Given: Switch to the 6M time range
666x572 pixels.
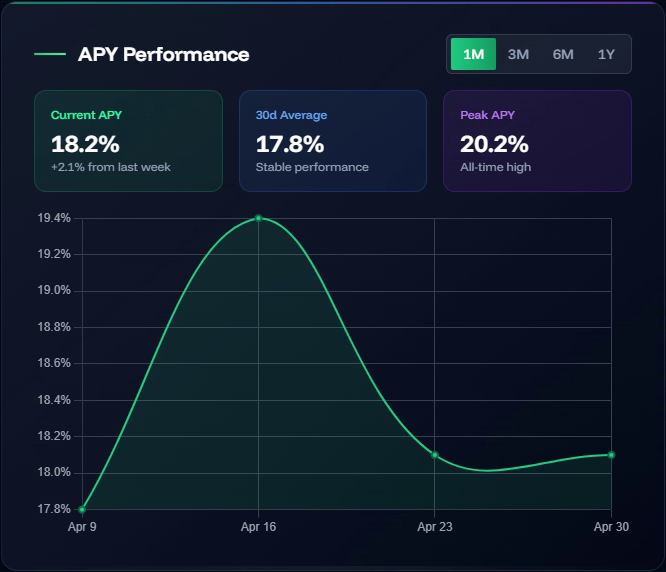Looking at the screenshot, I should (x=563, y=54).
